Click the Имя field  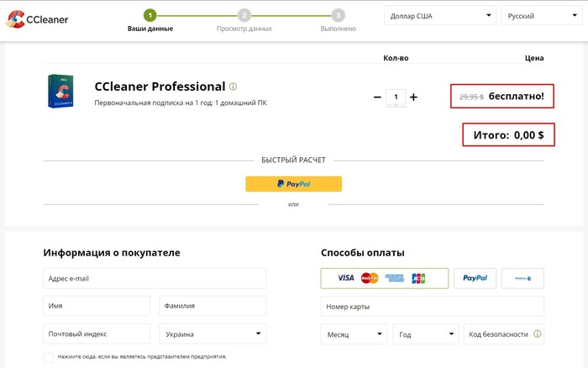tap(97, 306)
